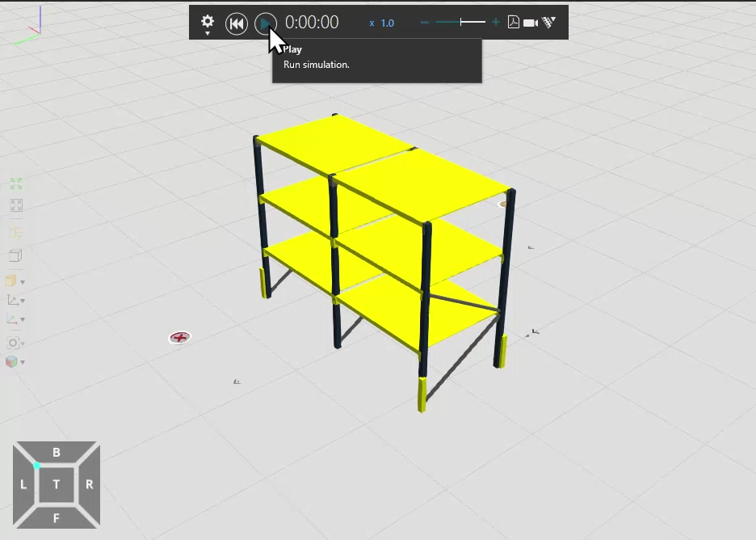Select Front view (F) on view cube
This screenshot has width=756, height=540.
(57, 518)
